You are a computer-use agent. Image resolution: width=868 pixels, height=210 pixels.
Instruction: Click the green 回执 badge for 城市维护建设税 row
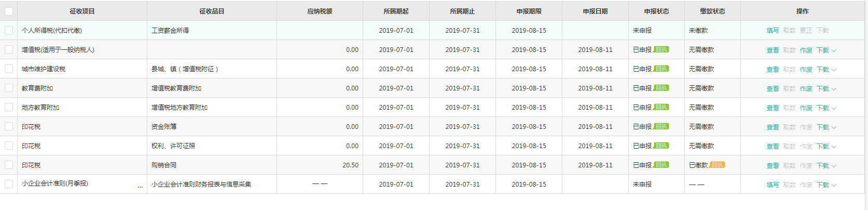coord(661,69)
